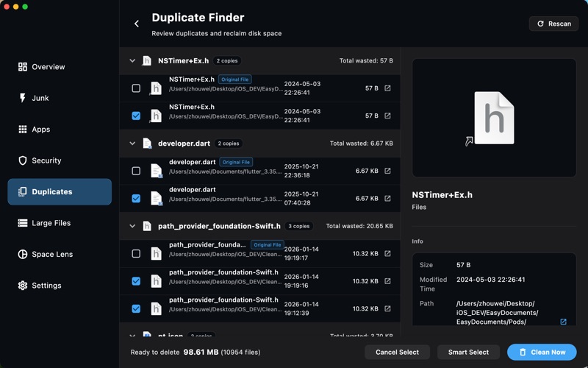Click the Total wasted: 57 B text
Viewport: 588px width, 368px height.
[x=366, y=61]
